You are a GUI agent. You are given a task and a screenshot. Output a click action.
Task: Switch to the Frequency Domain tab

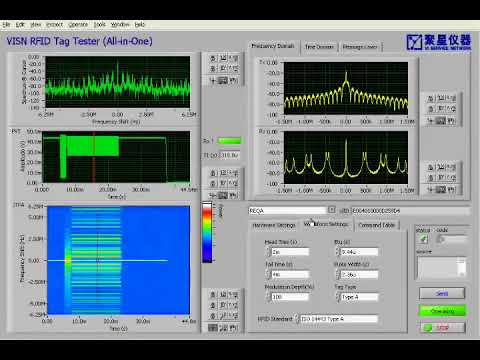[273, 46]
